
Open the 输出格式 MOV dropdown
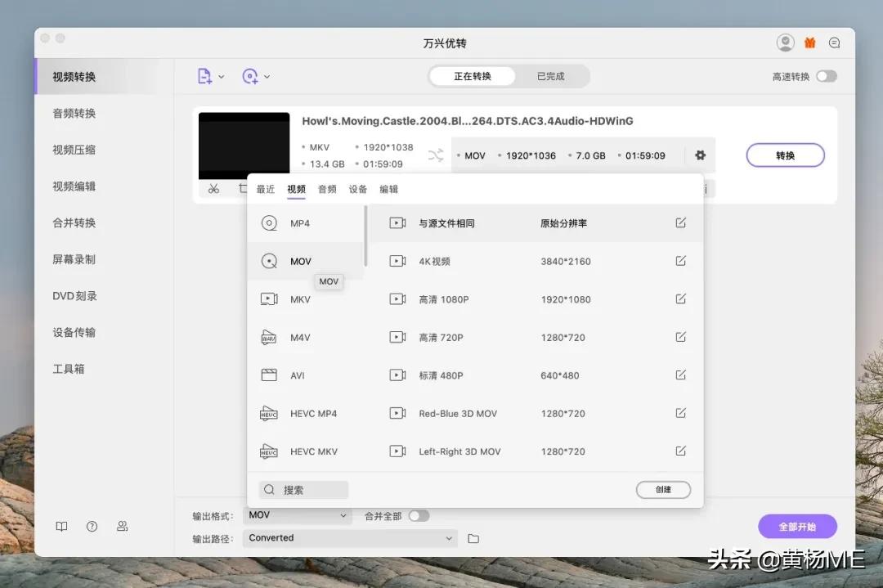coord(297,515)
